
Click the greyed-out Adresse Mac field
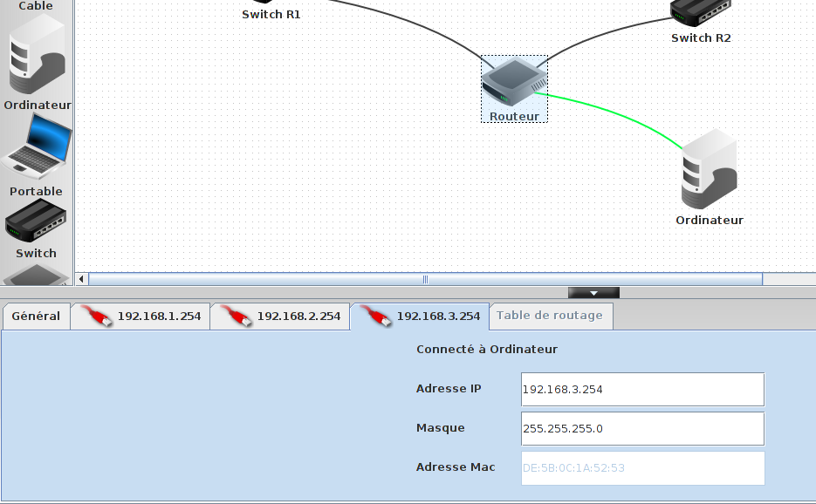(x=641, y=468)
